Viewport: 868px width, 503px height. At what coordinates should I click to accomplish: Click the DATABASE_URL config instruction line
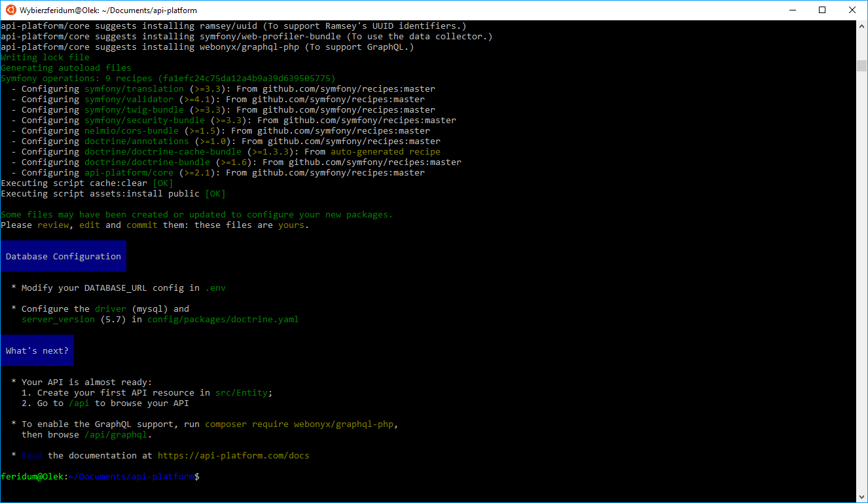pyautogui.click(x=121, y=288)
